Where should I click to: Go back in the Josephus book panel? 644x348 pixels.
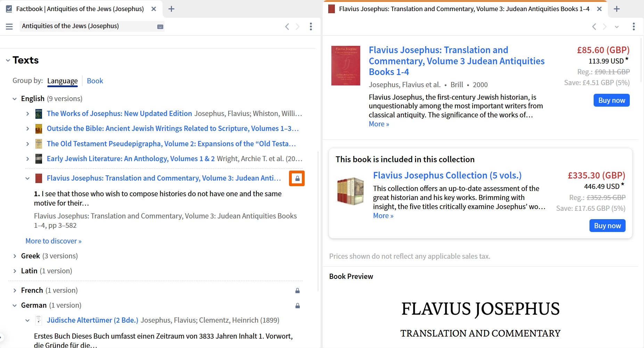click(x=594, y=26)
